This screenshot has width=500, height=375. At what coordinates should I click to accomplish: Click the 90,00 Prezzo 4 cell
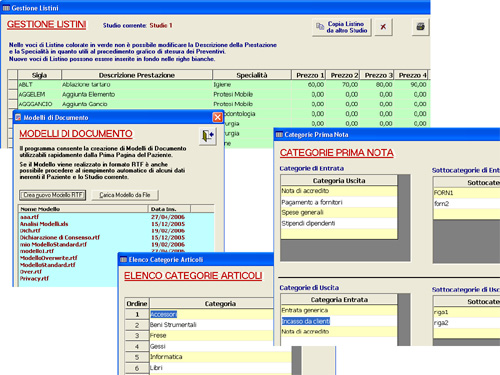coord(411,85)
